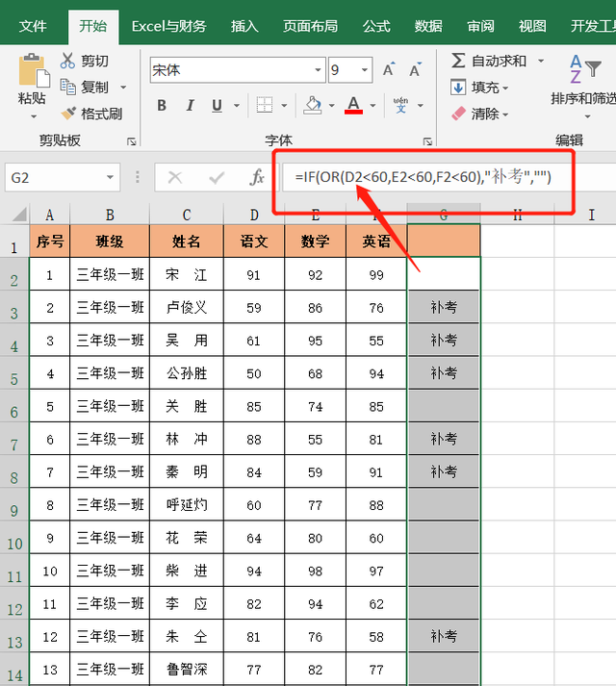Open the font size dropdown showing 9
Image resolution: width=616 pixels, height=686 pixels.
(365, 70)
